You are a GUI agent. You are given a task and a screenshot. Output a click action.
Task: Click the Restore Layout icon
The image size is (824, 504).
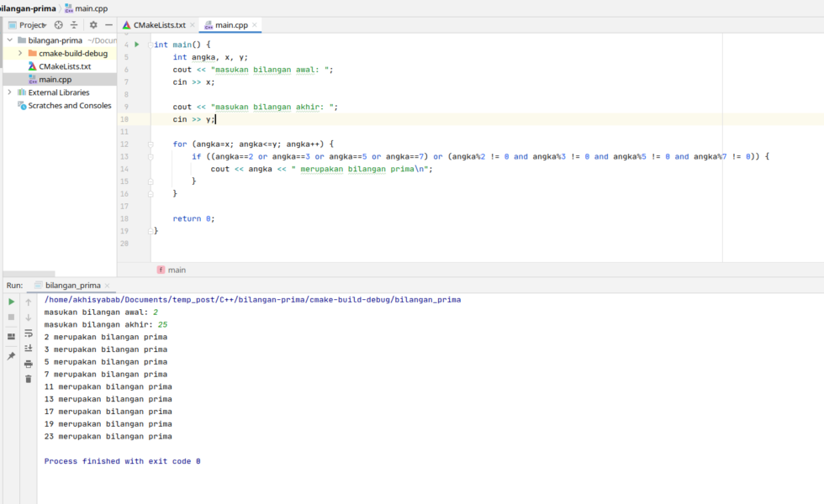(11, 337)
